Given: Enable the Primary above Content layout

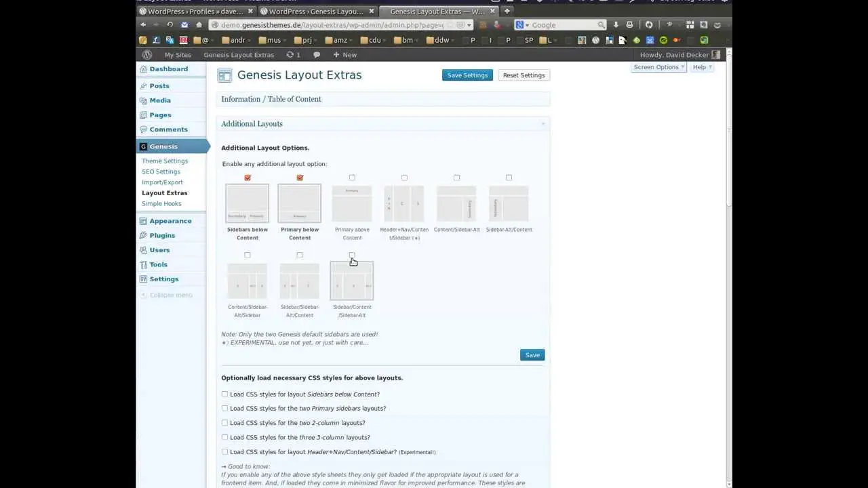Looking at the screenshot, I should [352, 178].
